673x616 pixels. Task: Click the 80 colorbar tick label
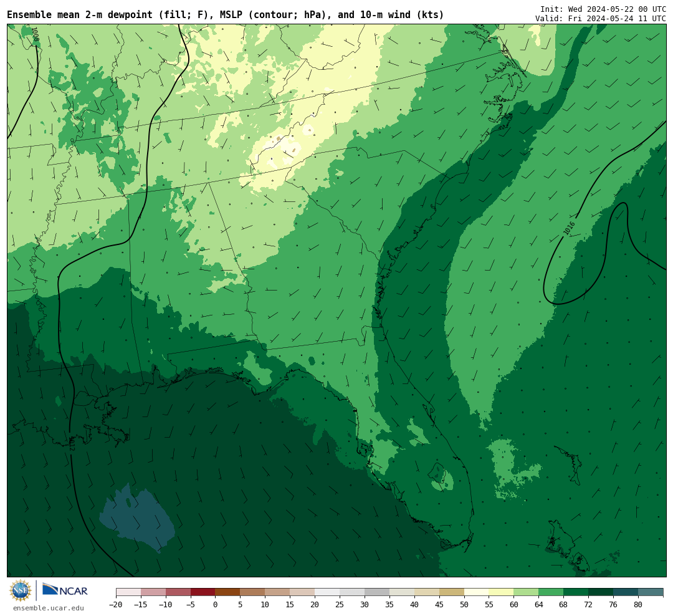(x=638, y=604)
